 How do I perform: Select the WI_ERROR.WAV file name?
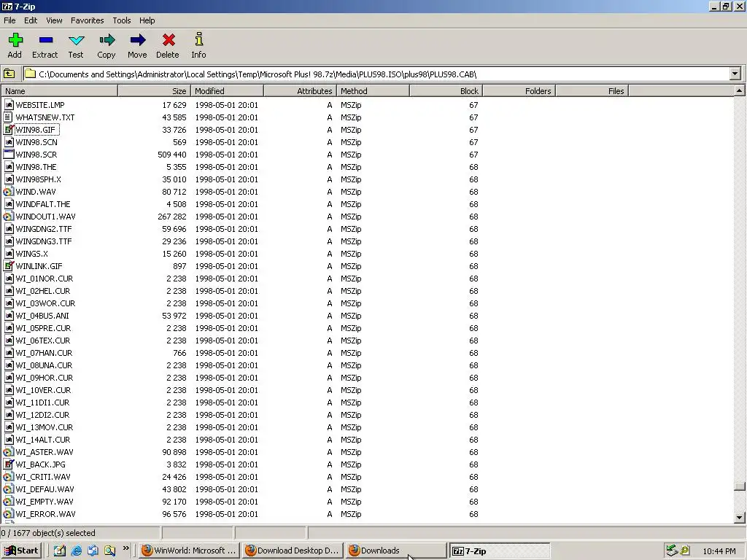(x=46, y=514)
